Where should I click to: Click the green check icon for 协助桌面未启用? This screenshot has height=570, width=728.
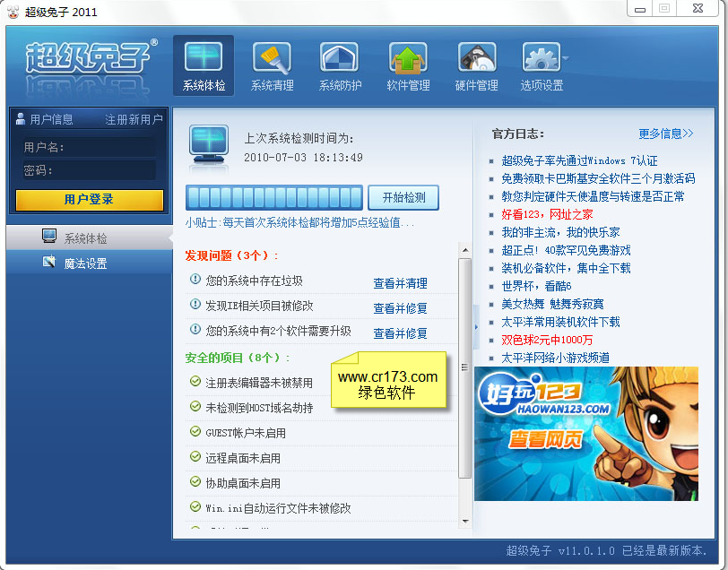coord(195,481)
